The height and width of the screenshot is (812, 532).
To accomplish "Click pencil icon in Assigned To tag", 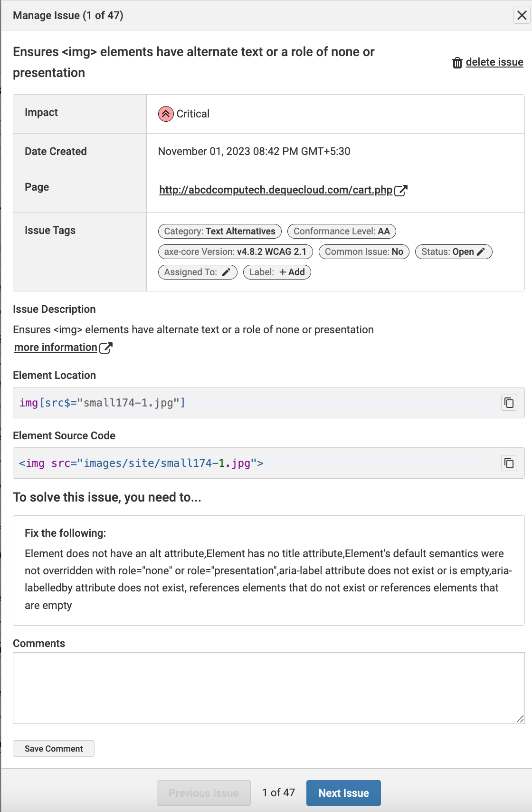I will coord(226,272).
